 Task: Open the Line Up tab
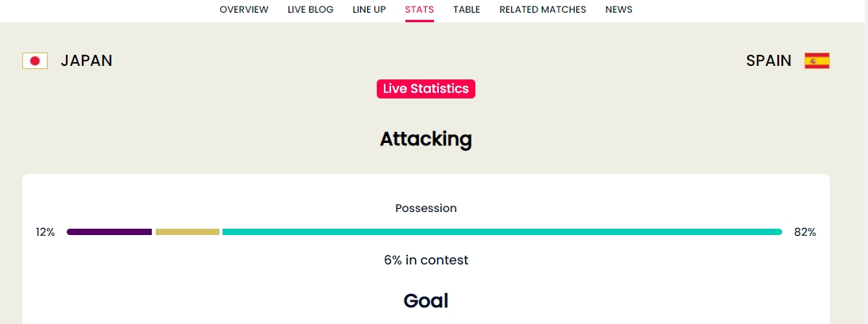click(370, 10)
